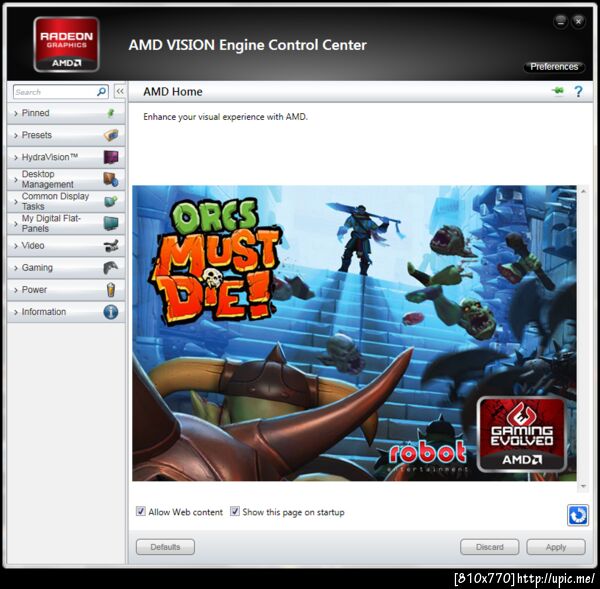The image size is (600, 589).
Task: Expand the HydraVision section
Action: coord(66,157)
